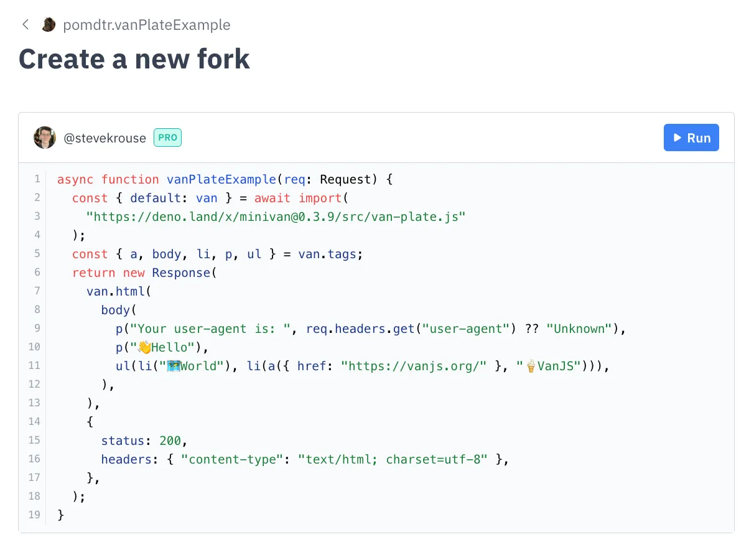Viewport: 754px width, 560px height.
Task: Click the back chevron arrow
Action: (26, 25)
